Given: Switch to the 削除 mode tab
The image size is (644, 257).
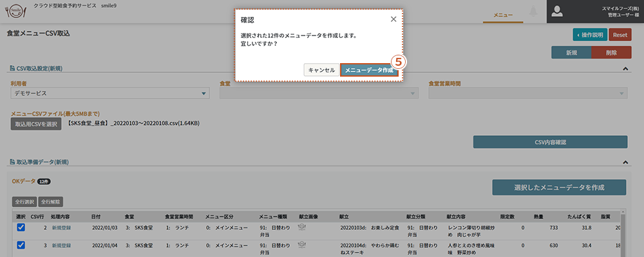Looking at the screenshot, I should (x=611, y=53).
